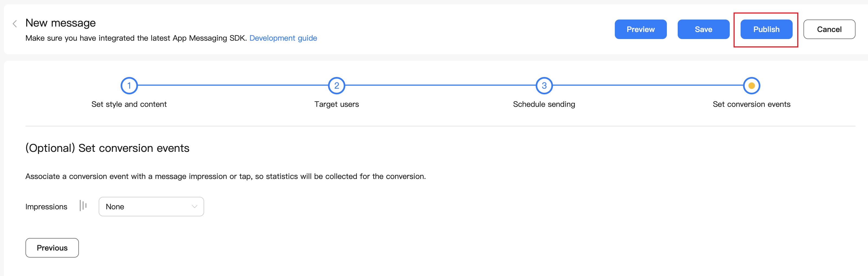Select the step 2 circle
868x276 pixels.
click(x=336, y=86)
